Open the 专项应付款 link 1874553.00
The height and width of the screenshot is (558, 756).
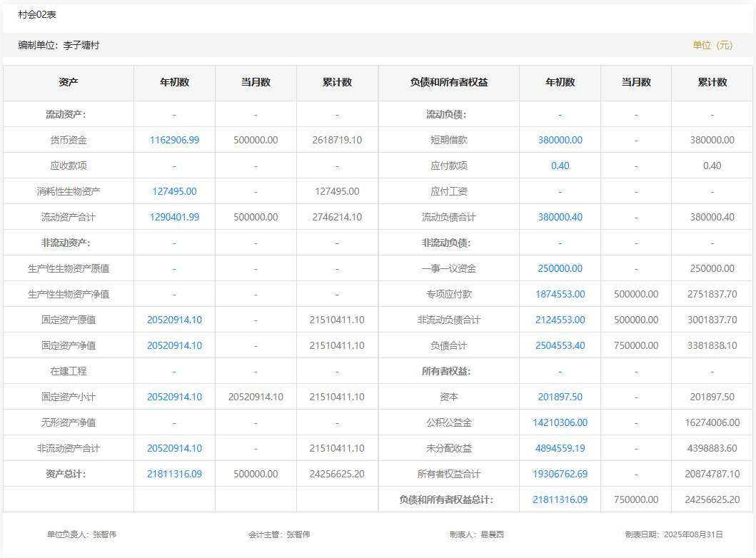coord(560,294)
